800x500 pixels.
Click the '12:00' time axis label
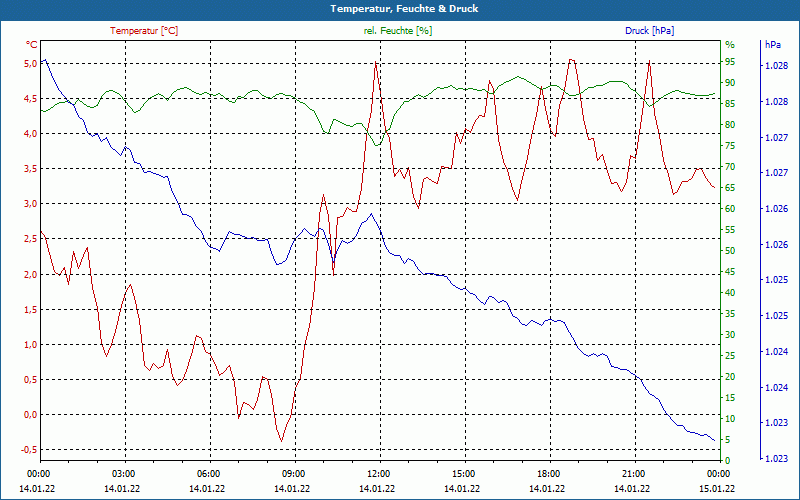tap(377, 473)
